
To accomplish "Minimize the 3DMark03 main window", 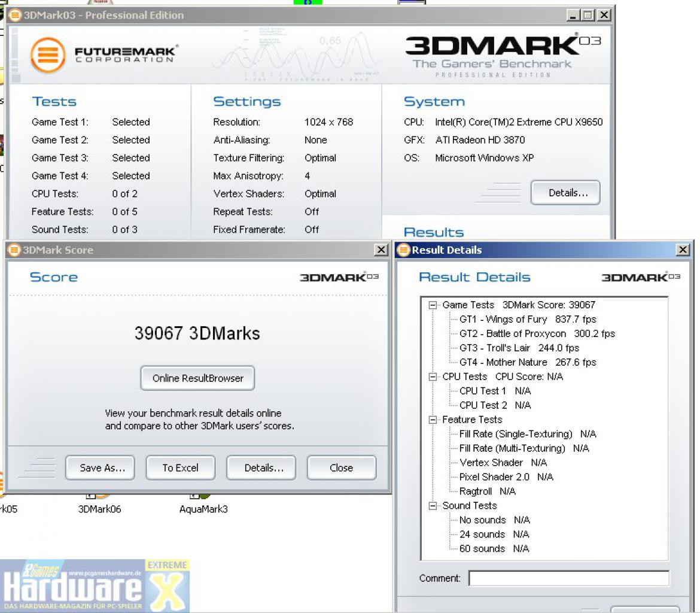I will (573, 15).
